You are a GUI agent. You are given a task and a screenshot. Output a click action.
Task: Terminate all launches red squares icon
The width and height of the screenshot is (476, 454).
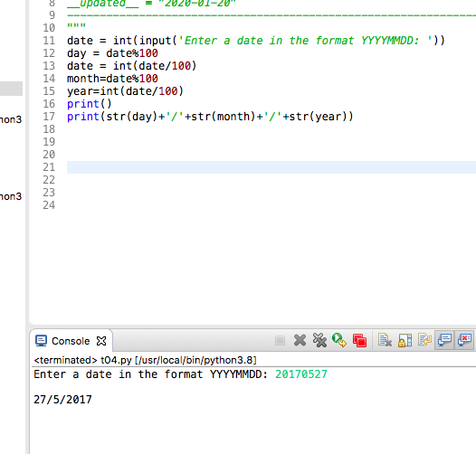(x=360, y=340)
